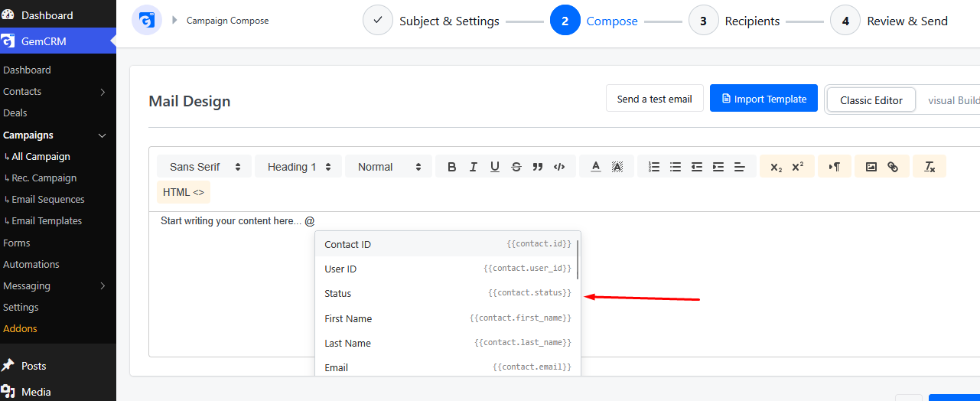Insert a blockquote

pos(537,167)
